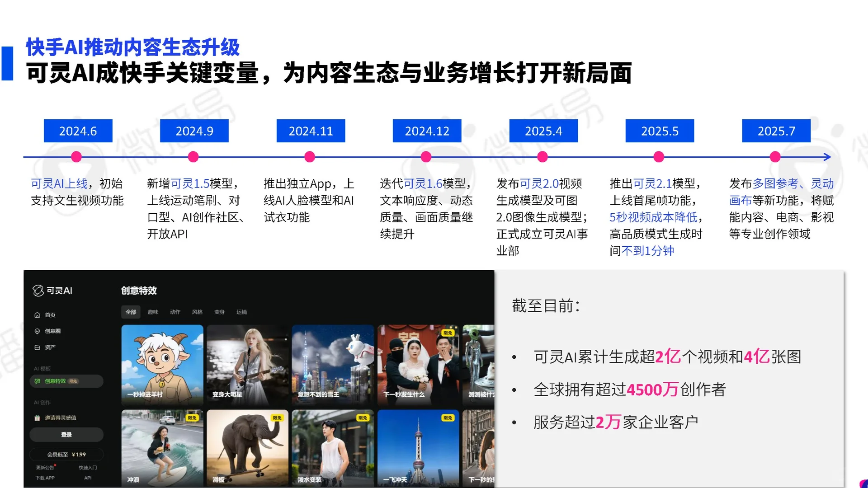This screenshot has height=488, width=868.
Task: Click the 2025.7 date label
Action: pyautogui.click(x=776, y=131)
